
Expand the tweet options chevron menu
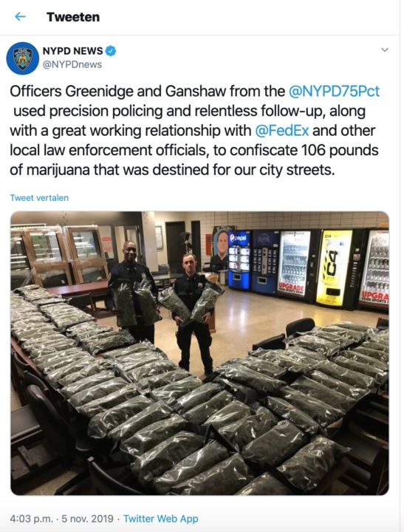384,50
